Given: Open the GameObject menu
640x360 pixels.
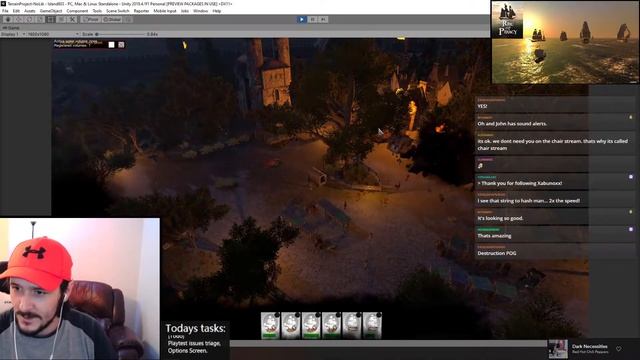Looking at the screenshot, I should tap(51, 11).
